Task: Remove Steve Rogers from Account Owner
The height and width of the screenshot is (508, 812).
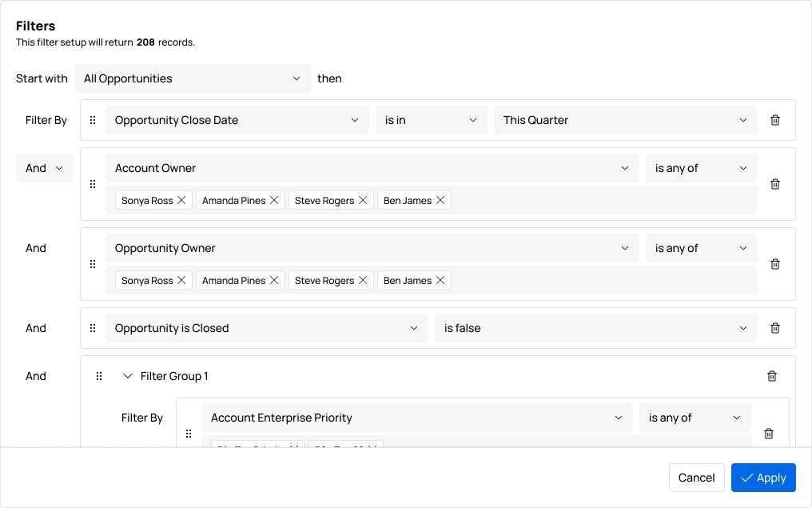Action: pos(363,200)
